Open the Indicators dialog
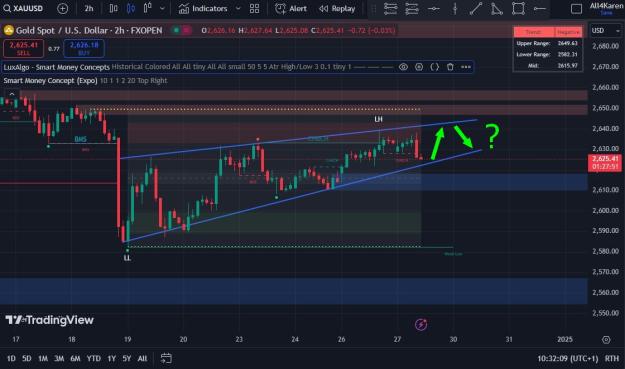This screenshot has width=625, height=369. click(203, 8)
